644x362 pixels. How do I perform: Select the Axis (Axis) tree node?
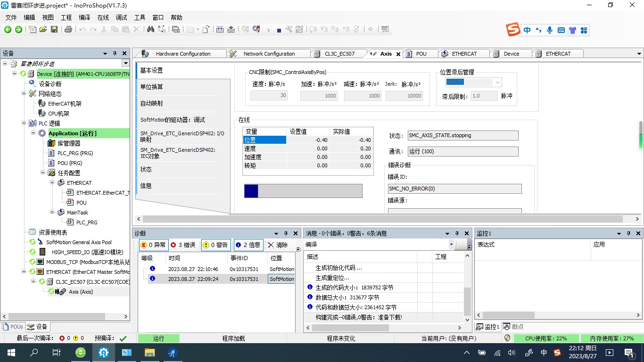pos(81,292)
